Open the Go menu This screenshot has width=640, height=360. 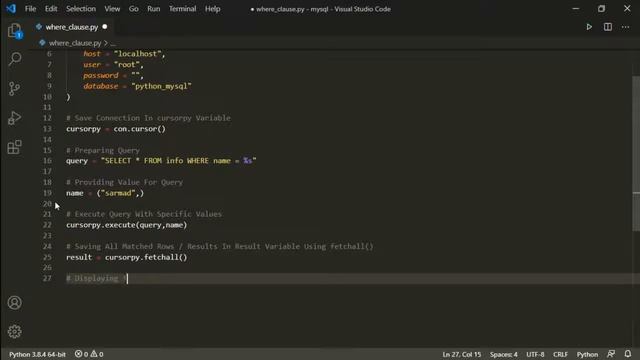click(x=133, y=9)
